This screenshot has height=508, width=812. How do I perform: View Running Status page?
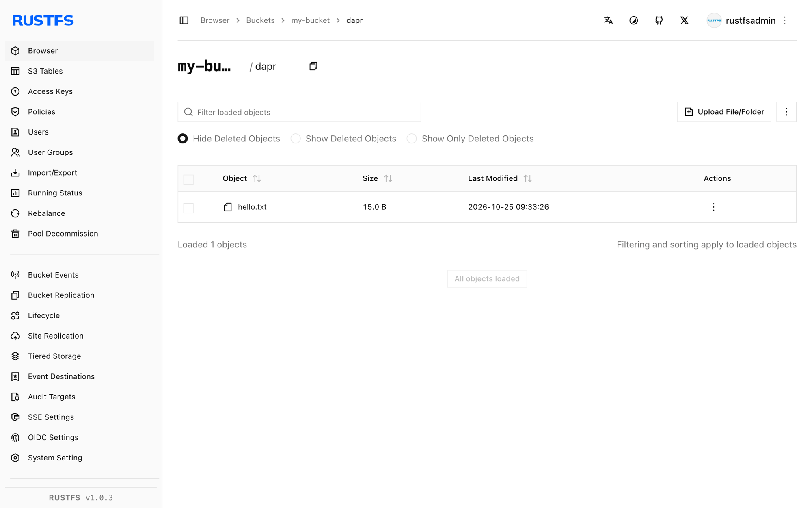[80, 193]
